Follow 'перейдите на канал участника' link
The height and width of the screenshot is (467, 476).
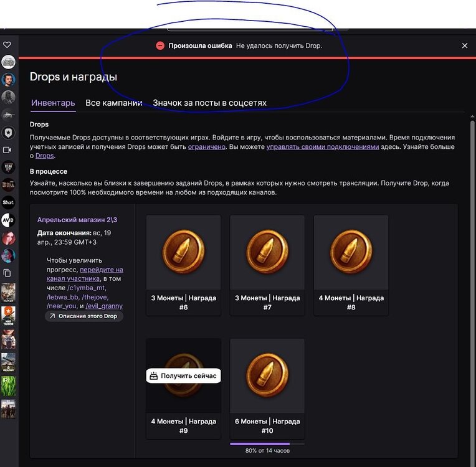[85, 274]
